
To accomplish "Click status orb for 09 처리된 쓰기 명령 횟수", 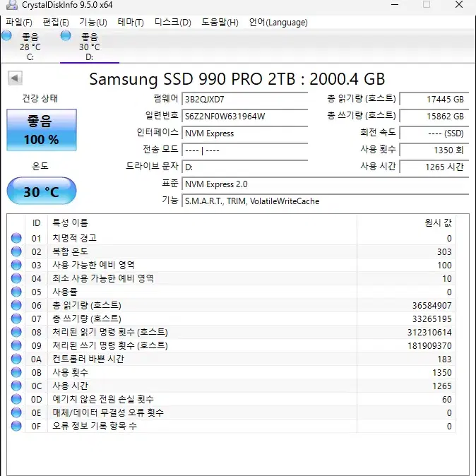I will [x=16, y=345].
